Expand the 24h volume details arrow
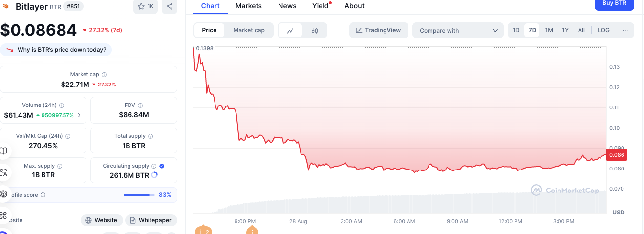This screenshot has height=234, width=644. click(80, 116)
